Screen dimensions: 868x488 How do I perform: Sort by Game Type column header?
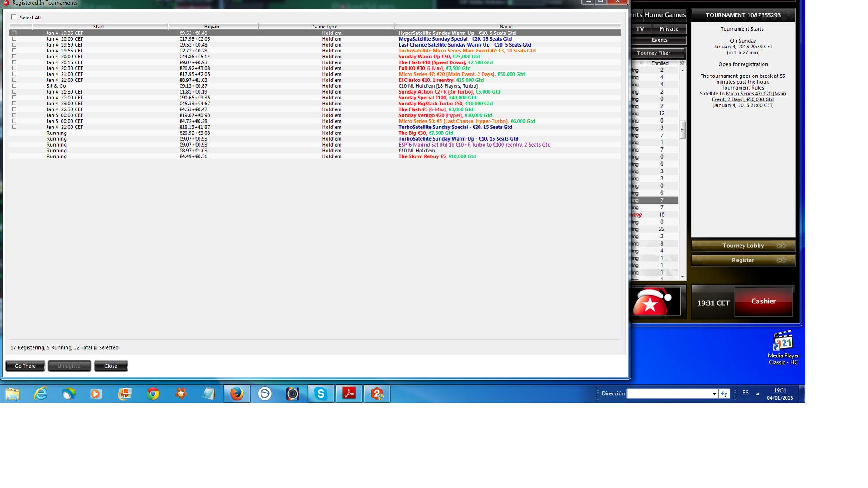pyautogui.click(x=325, y=27)
